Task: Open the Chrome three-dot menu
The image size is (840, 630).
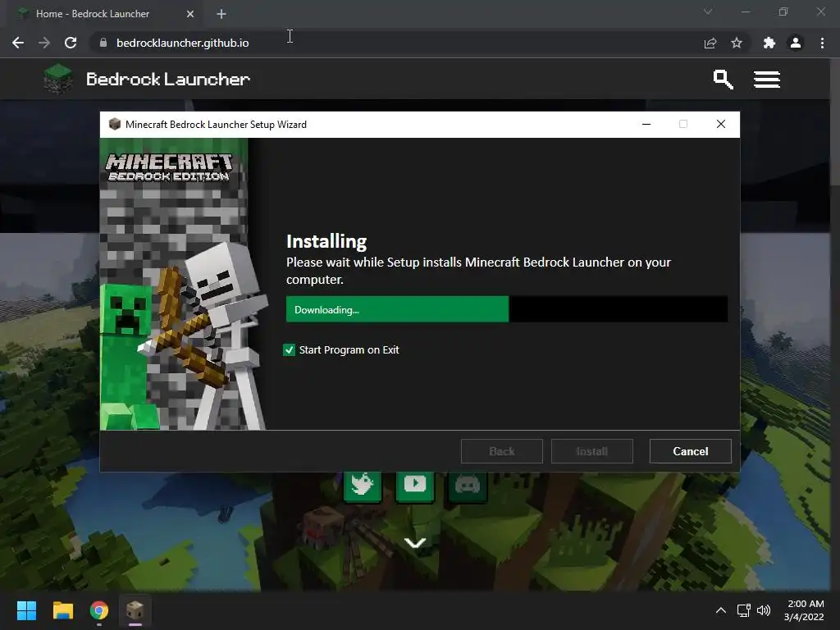Action: point(822,43)
